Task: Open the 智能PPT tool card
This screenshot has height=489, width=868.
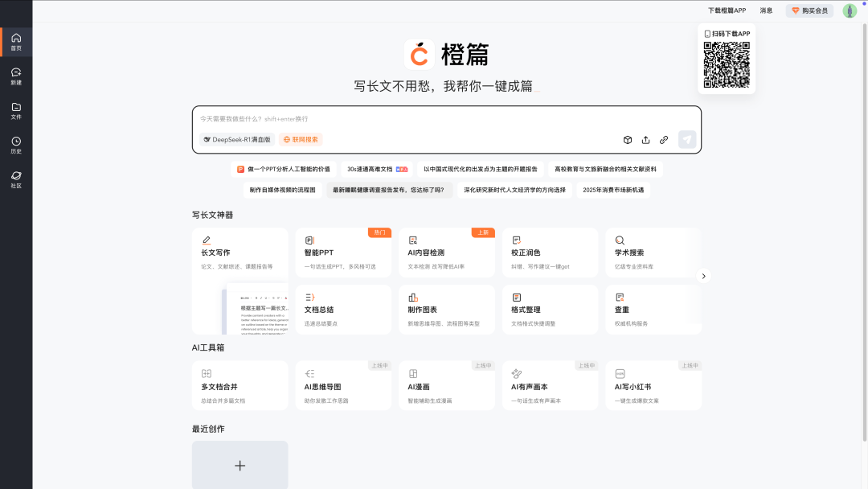Action: click(x=343, y=253)
